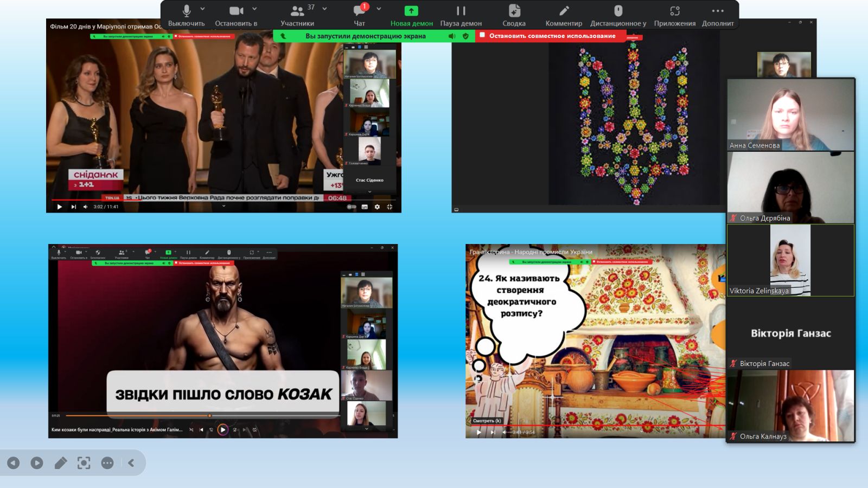Image resolution: width=868 pixels, height=488 pixels.
Task: Click the shield icon in green share bar
Action: (x=465, y=36)
